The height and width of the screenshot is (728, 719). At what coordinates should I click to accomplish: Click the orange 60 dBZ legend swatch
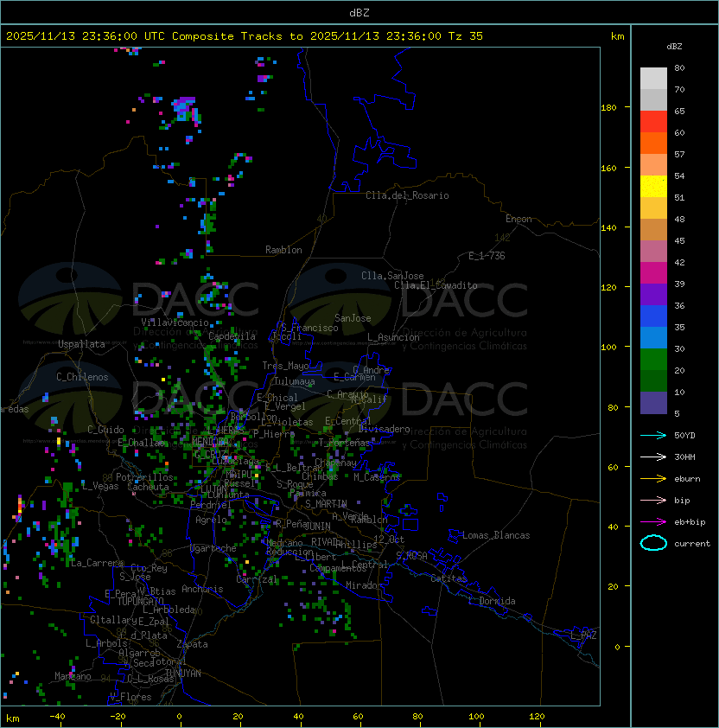[x=653, y=143]
